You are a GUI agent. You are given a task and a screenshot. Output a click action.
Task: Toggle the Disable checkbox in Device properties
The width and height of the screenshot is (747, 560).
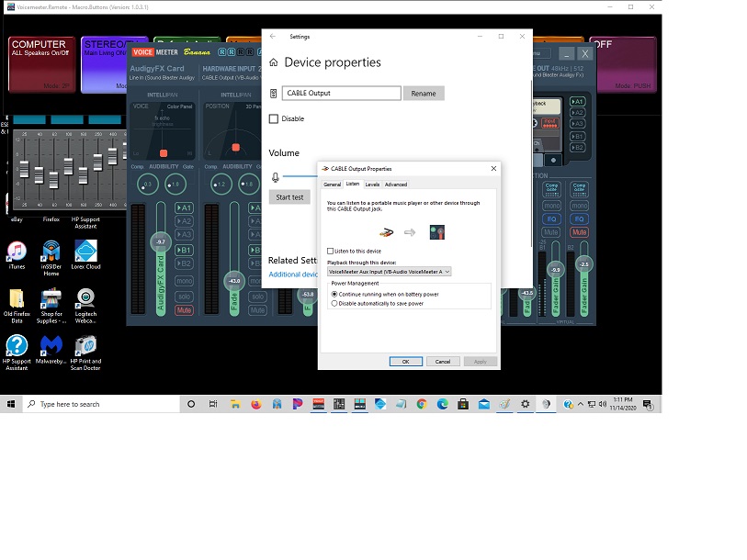click(272, 118)
